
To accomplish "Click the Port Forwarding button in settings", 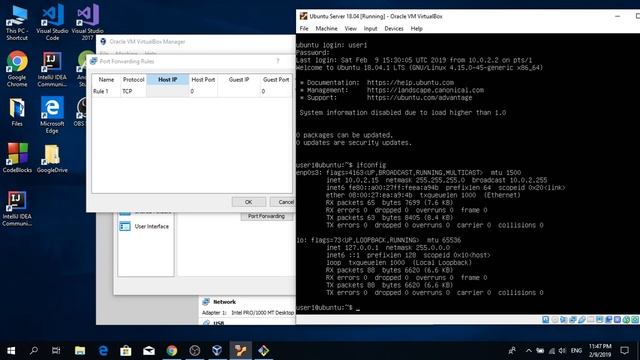I will [x=267, y=216].
